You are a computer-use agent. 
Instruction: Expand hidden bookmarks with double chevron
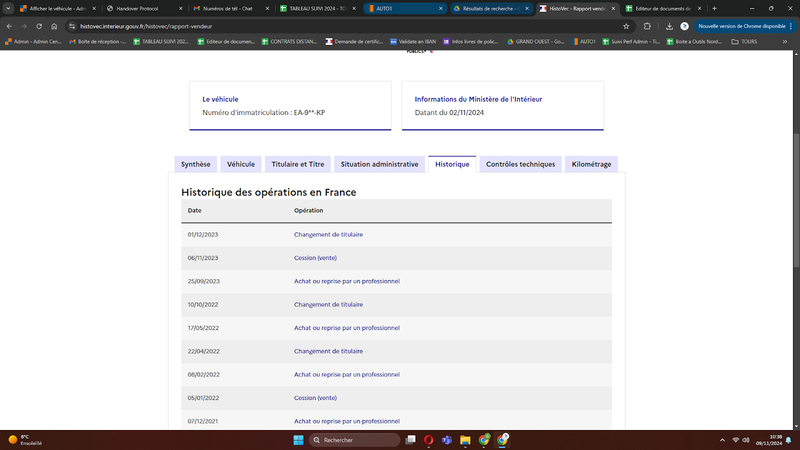pyautogui.click(x=785, y=41)
